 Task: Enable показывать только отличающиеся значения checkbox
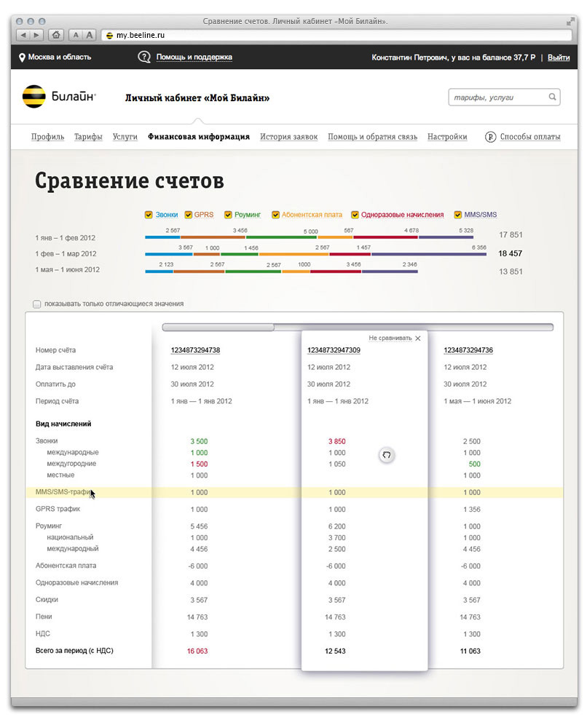37,304
